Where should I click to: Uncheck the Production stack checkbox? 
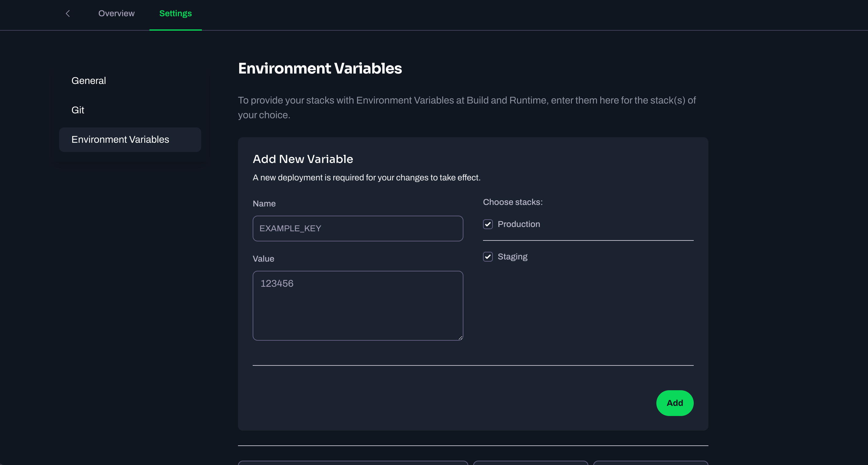488,224
